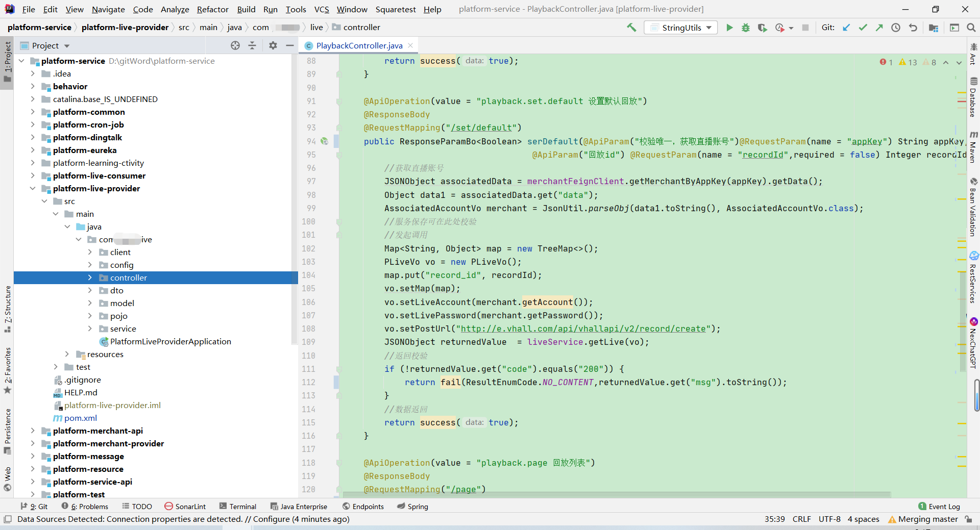
Task: Open the Spring tool window
Action: click(x=413, y=506)
